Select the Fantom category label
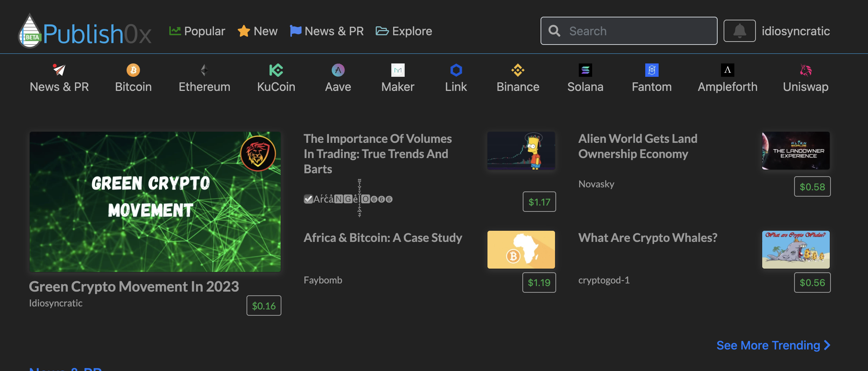The image size is (868, 371). click(x=652, y=87)
